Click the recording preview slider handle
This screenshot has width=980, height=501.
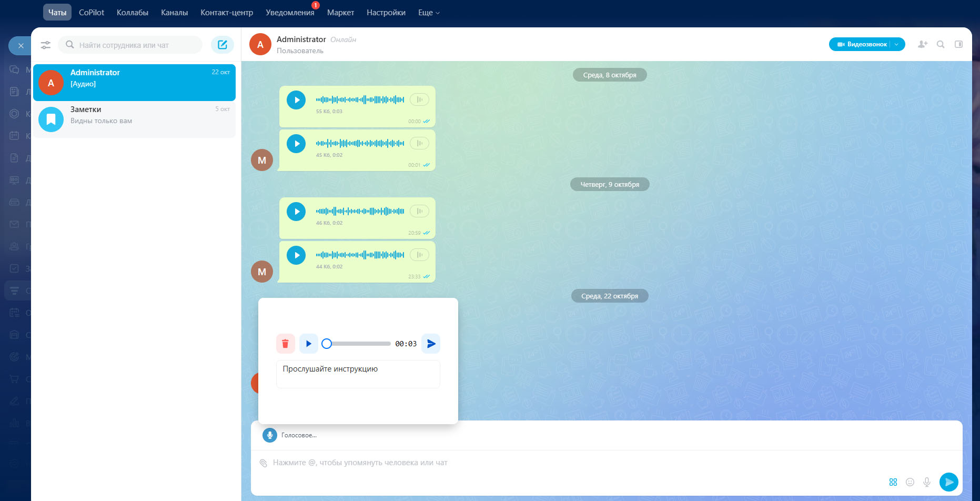(327, 344)
